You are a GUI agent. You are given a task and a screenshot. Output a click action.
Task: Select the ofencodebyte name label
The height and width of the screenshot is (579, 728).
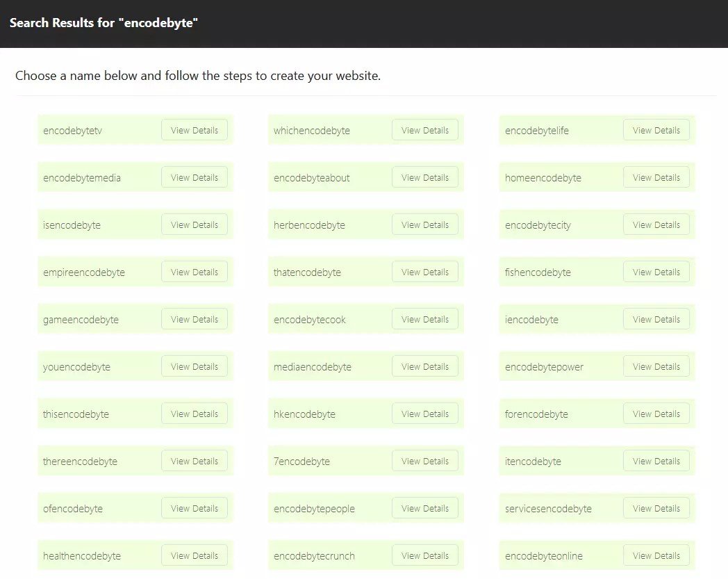tap(72, 509)
